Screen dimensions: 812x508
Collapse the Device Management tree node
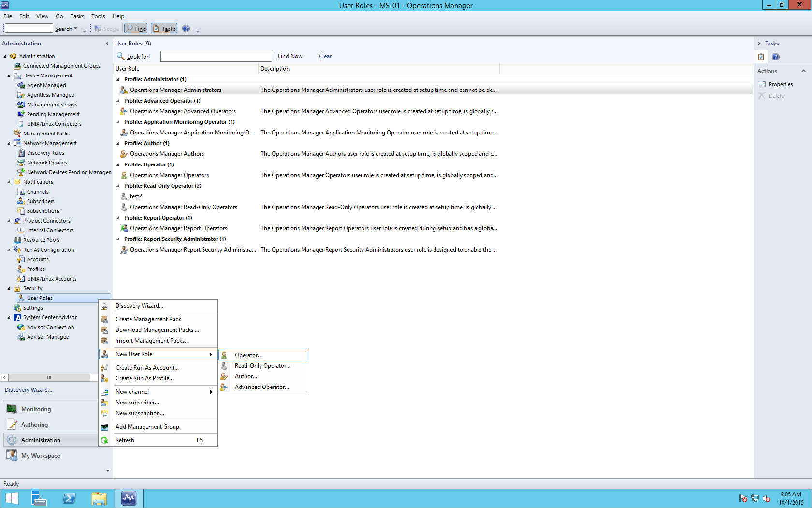pos(9,75)
